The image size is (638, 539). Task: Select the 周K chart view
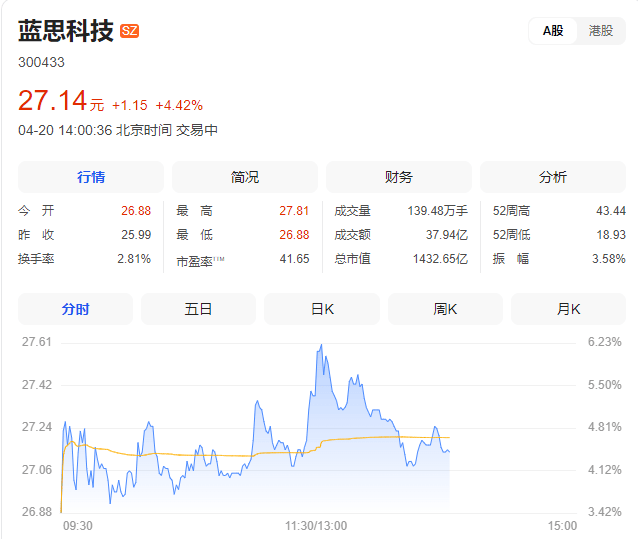(445, 309)
